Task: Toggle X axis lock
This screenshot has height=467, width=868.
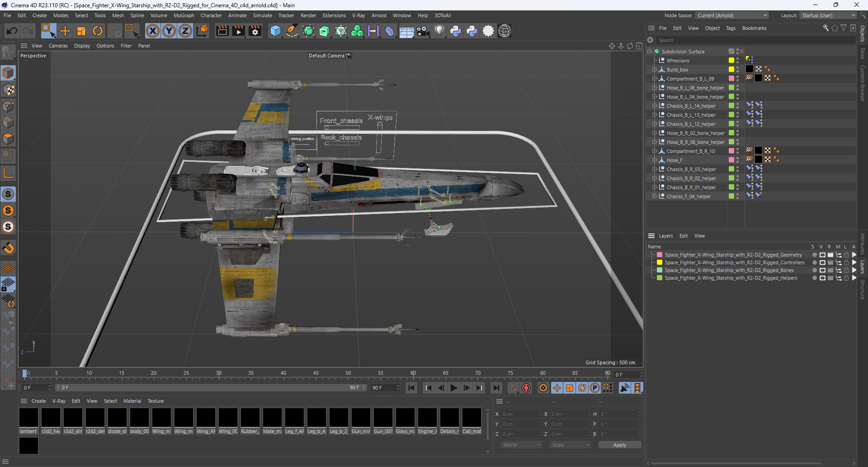Action: click(x=153, y=31)
